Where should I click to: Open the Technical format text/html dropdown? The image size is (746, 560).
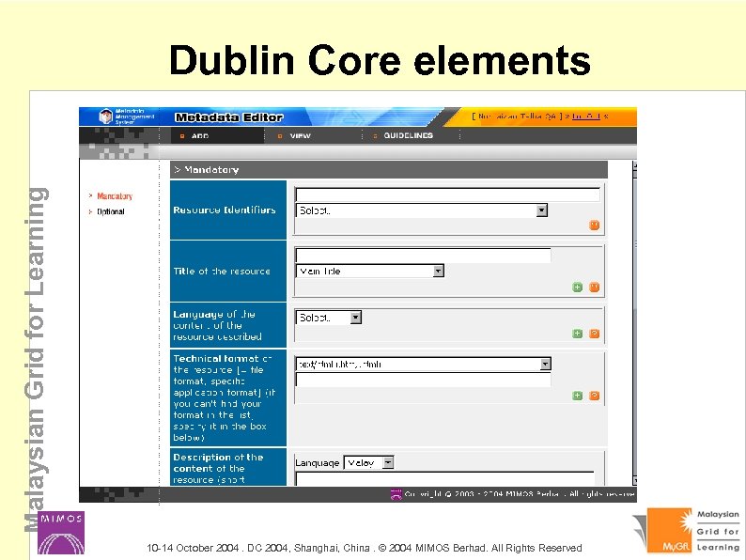coord(423,364)
